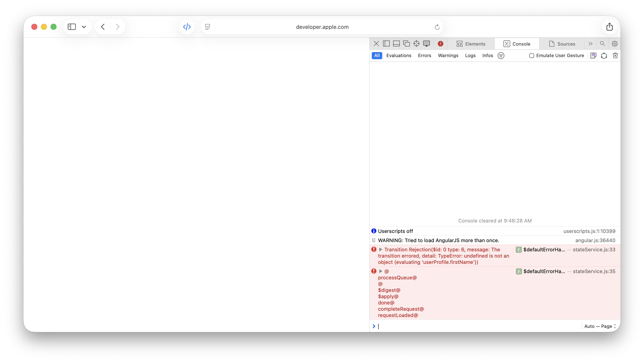644x363 pixels.
Task: Click error icon beside Transition Rejection
Action: 374,249
